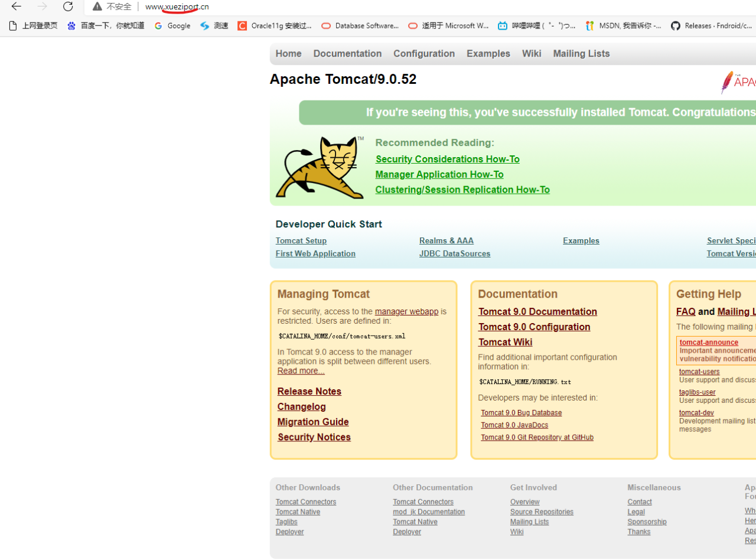Open the Oracle11g 安装 bookmark
Viewport: 756px width, 560px height.
pos(275,25)
